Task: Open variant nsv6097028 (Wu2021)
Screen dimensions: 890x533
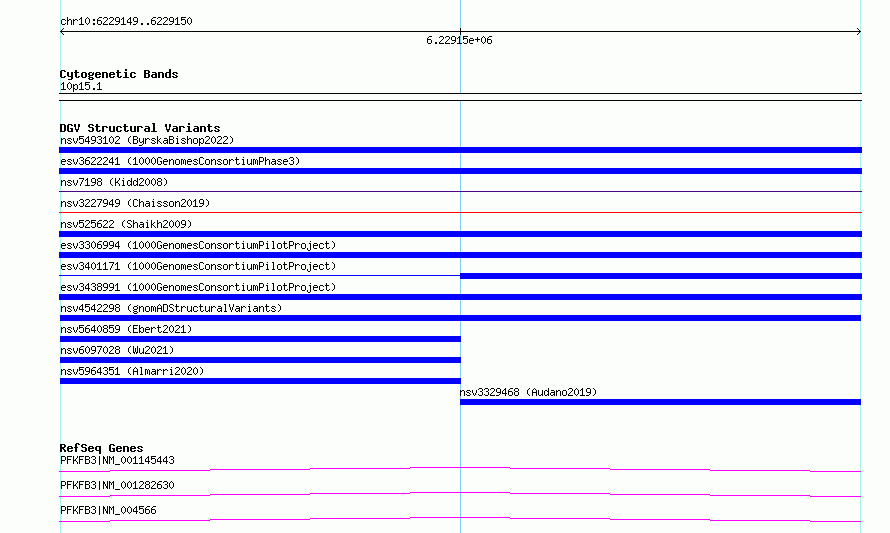Action: (117, 350)
